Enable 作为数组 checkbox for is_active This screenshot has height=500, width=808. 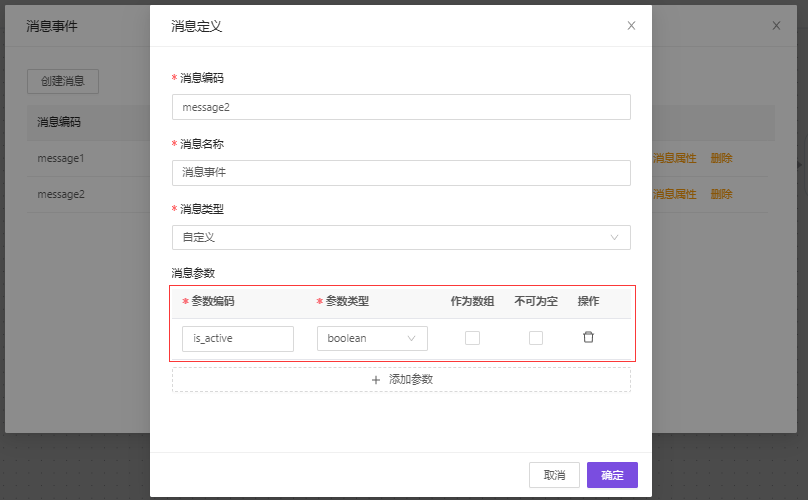[472, 338]
